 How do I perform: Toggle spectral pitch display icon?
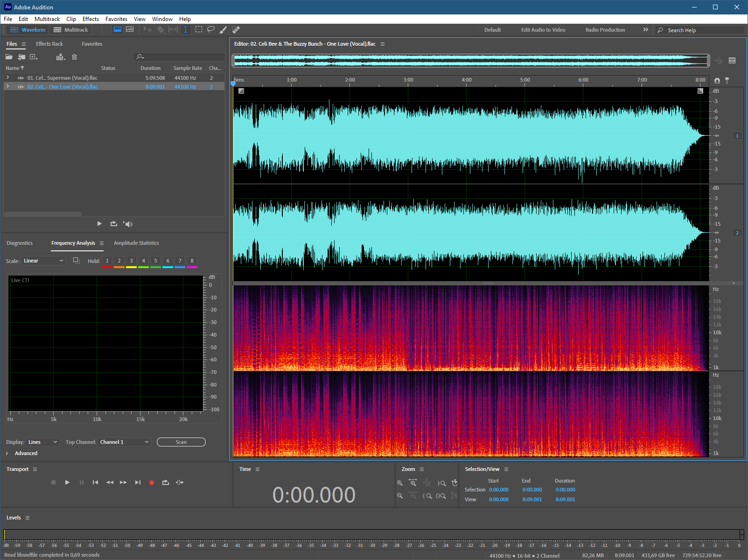(130, 29)
